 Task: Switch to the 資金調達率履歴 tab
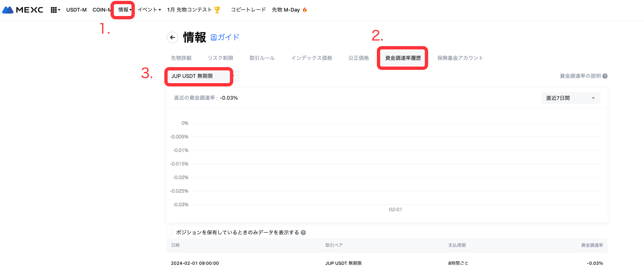point(403,58)
